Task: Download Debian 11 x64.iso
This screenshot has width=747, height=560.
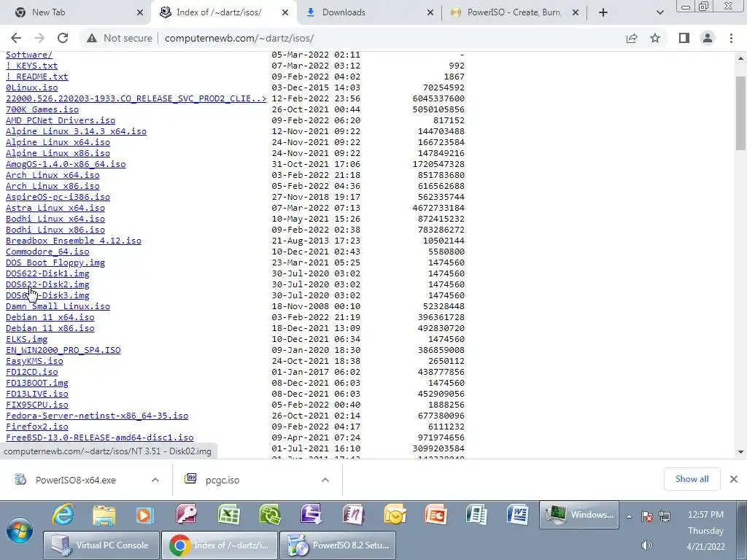Action: tap(50, 318)
